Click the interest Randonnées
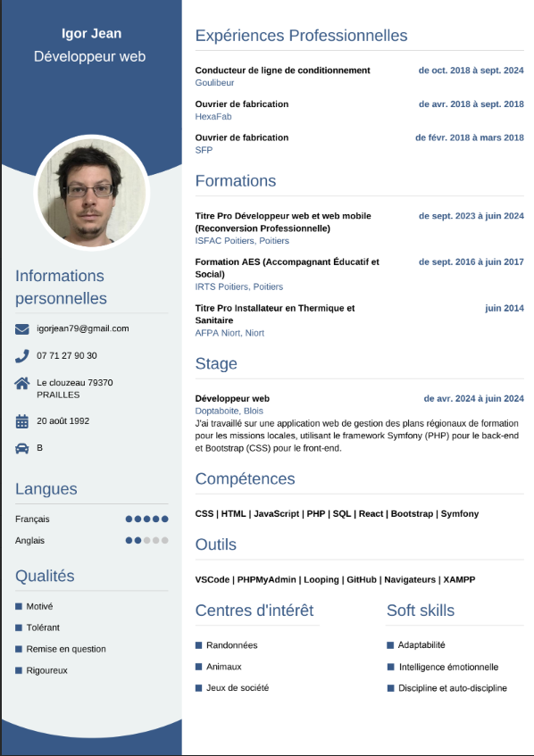The image size is (534, 756). tap(231, 645)
